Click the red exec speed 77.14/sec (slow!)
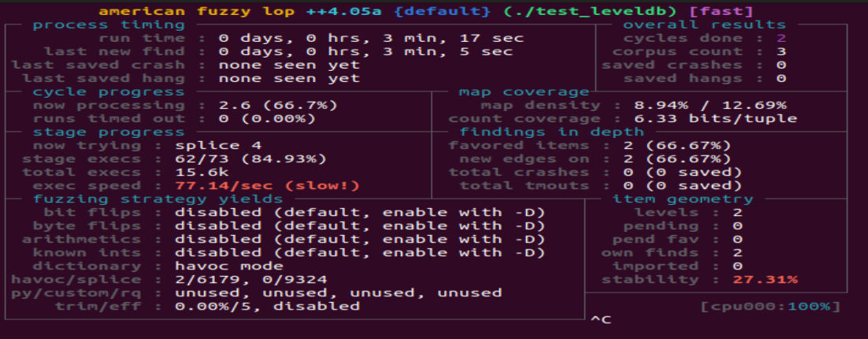 pyautogui.click(x=267, y=185)
